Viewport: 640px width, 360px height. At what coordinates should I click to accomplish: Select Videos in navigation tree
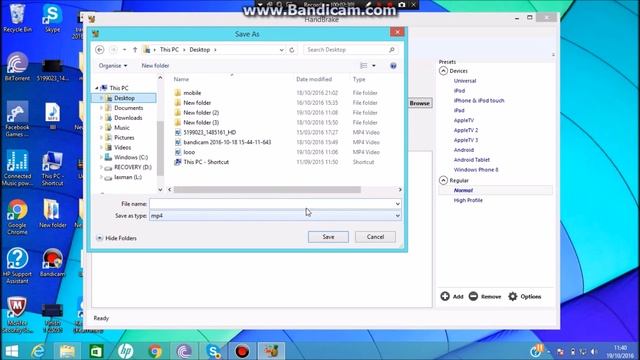(x=122, y=147)
